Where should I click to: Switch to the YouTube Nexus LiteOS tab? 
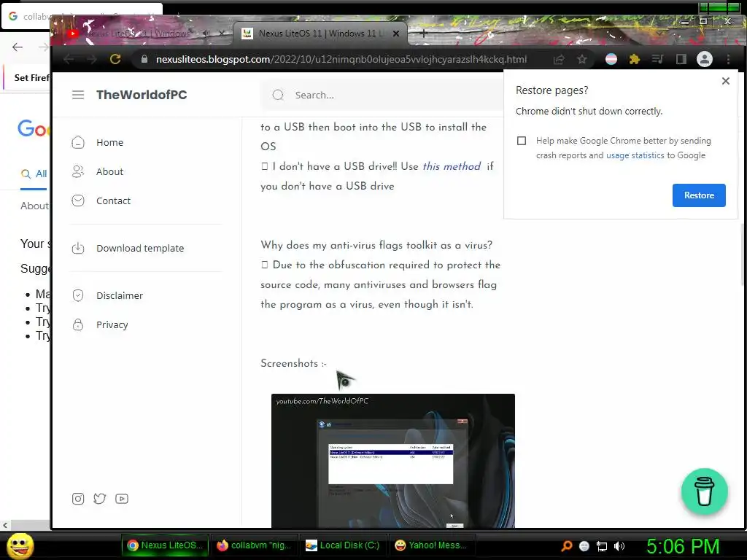pos(138,34)
